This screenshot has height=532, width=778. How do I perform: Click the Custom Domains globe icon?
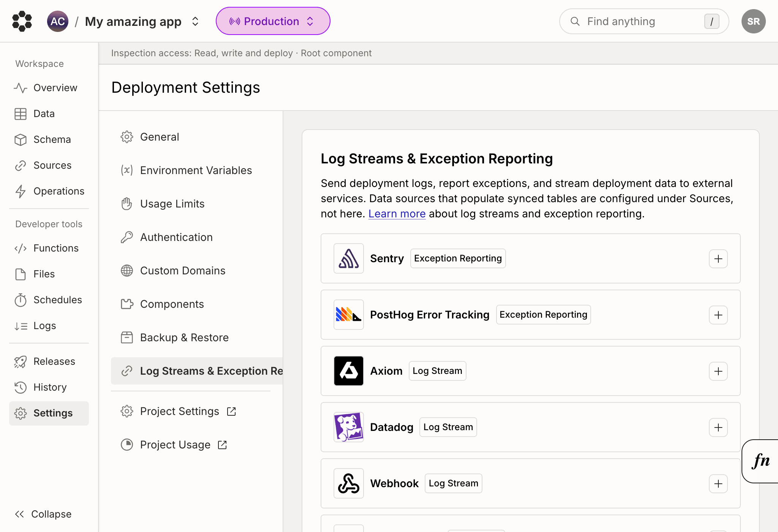point(127,271)
